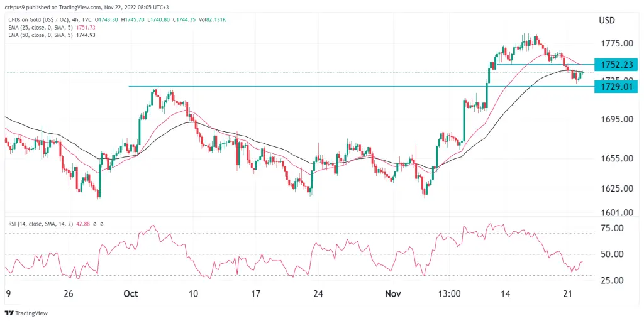Click the long horizontal line at 1729.01 level
This screenshot has height=321, width=644.
pos(362,86)
